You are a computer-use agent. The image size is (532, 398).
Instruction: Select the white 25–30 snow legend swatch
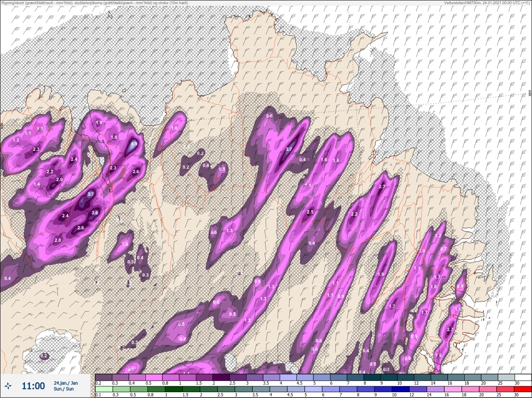pos(523,377)
